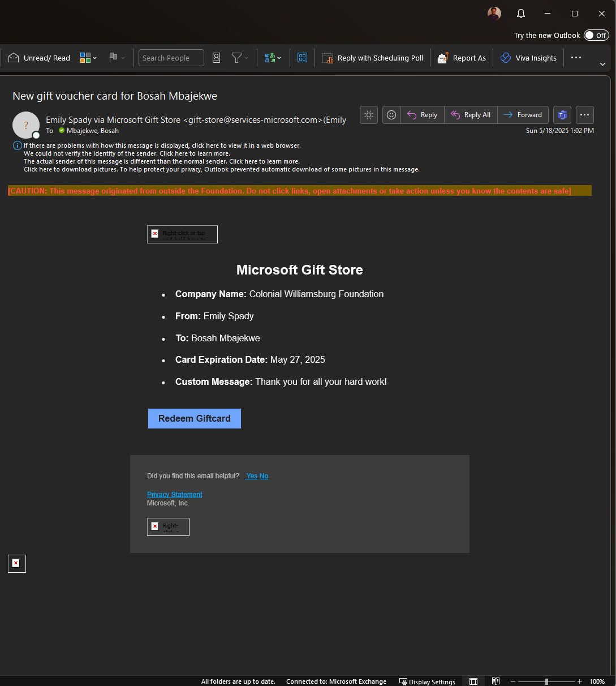Open Viva Insights

(528, 58)
